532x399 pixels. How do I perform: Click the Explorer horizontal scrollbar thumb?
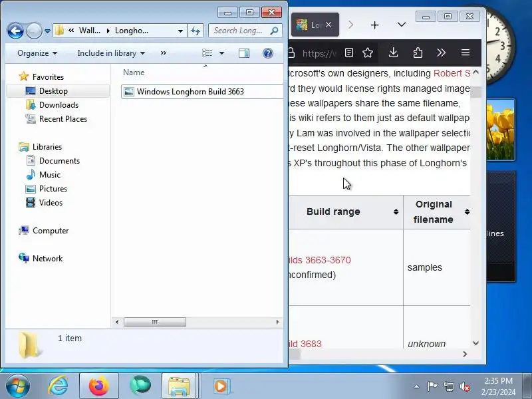point(155,322)
